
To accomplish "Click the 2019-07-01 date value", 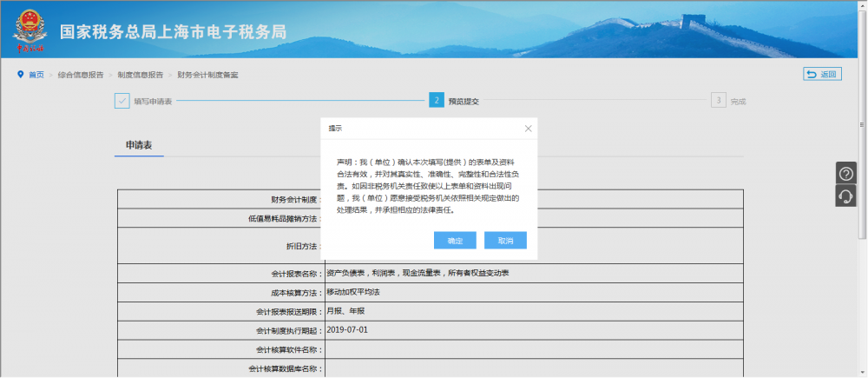I will point(347,330).
